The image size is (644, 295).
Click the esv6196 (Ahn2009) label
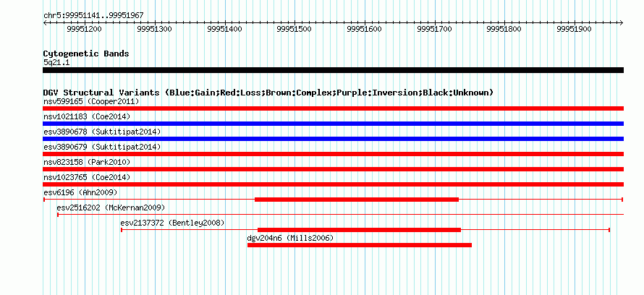click(80, 192)
